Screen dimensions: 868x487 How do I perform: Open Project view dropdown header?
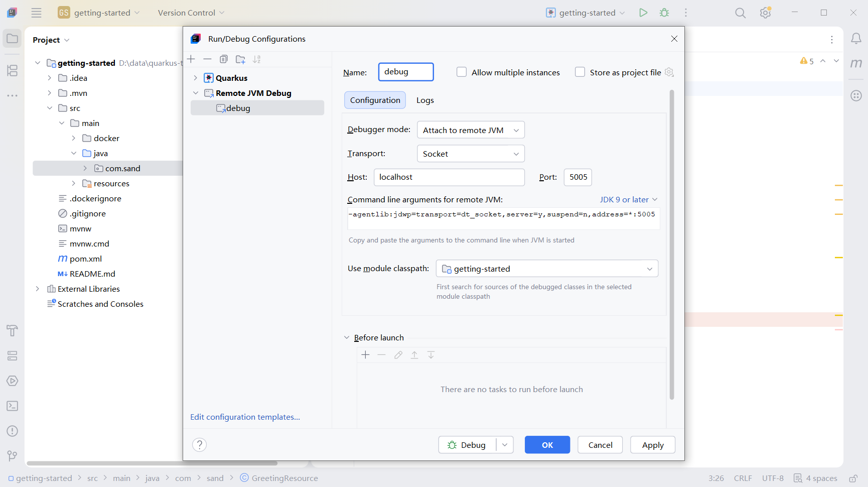click(x=51, y=40)
